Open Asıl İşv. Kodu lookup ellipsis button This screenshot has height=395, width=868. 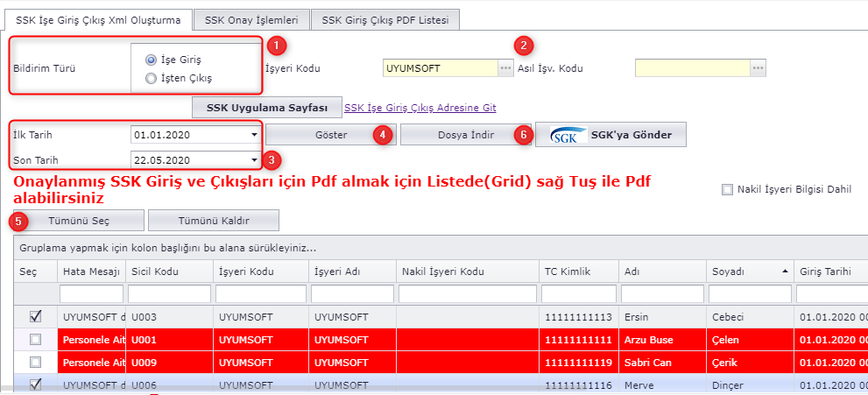pos(758,67)
